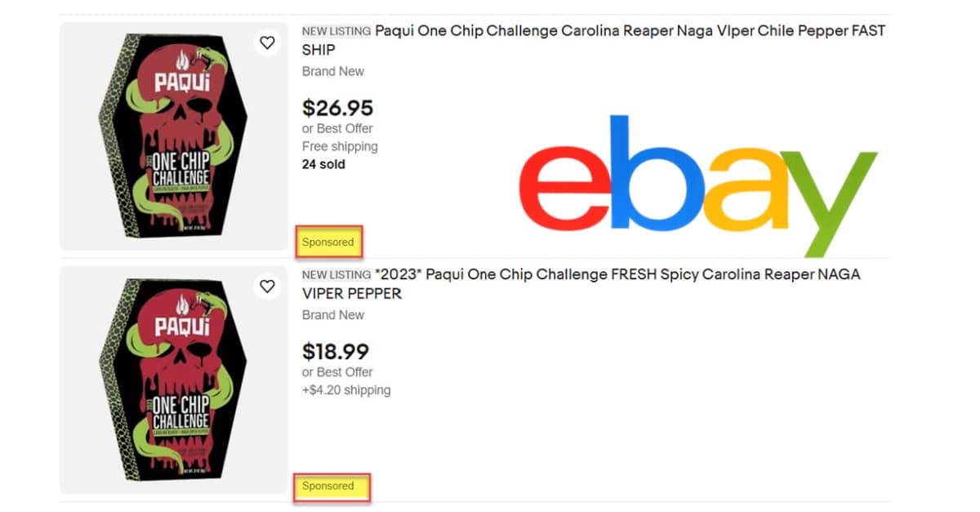Click the 'Free shipping' text

340,146
